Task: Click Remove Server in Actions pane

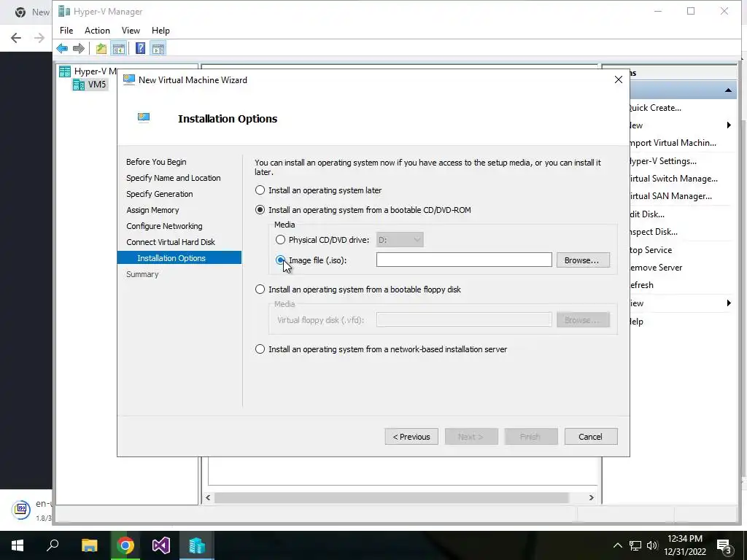Action: tap(656, 268)
